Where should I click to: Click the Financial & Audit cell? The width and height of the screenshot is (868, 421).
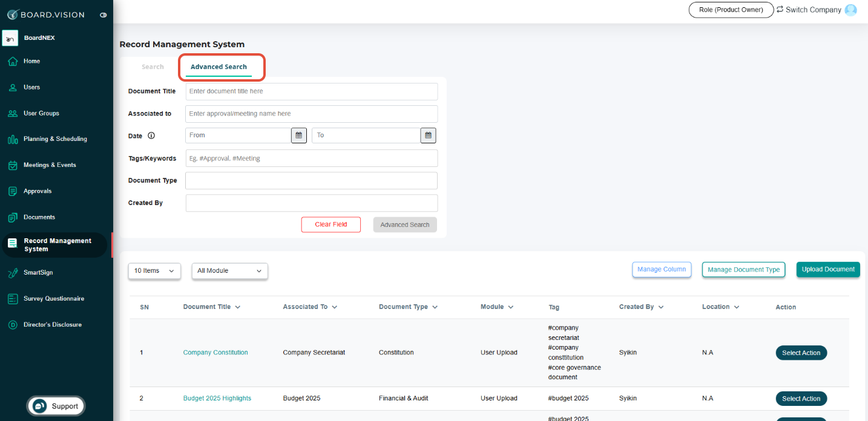pos(404,399)
